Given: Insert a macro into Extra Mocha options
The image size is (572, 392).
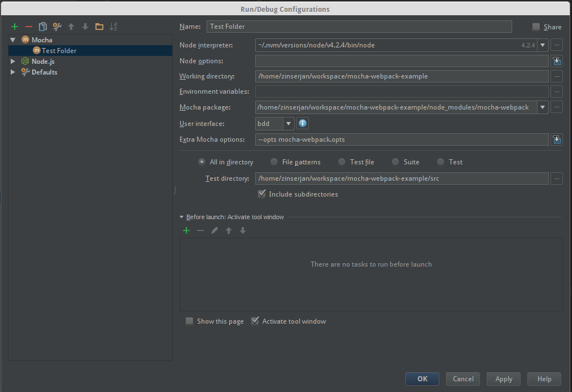Looking at the screenshot, I should (x=557, y=139).
